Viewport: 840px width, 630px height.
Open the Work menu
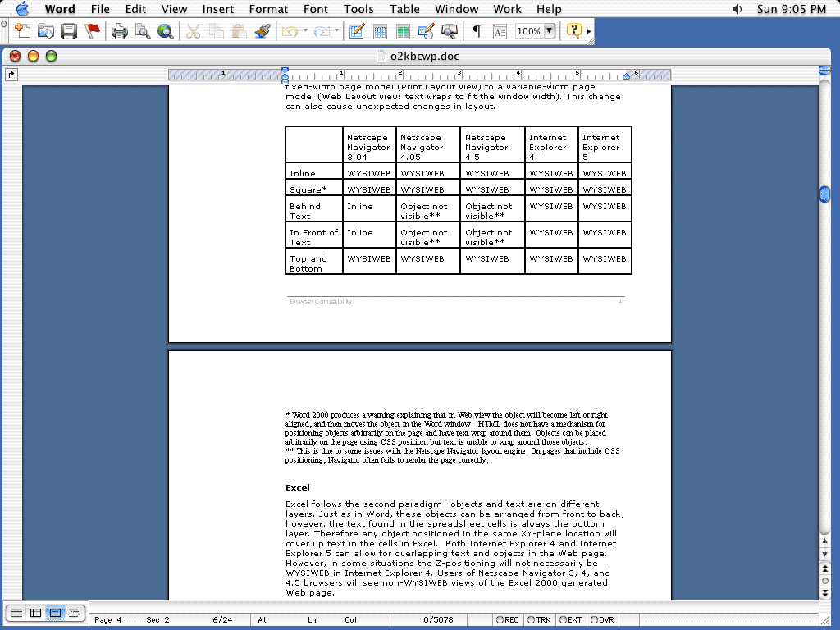coord(507,9)
